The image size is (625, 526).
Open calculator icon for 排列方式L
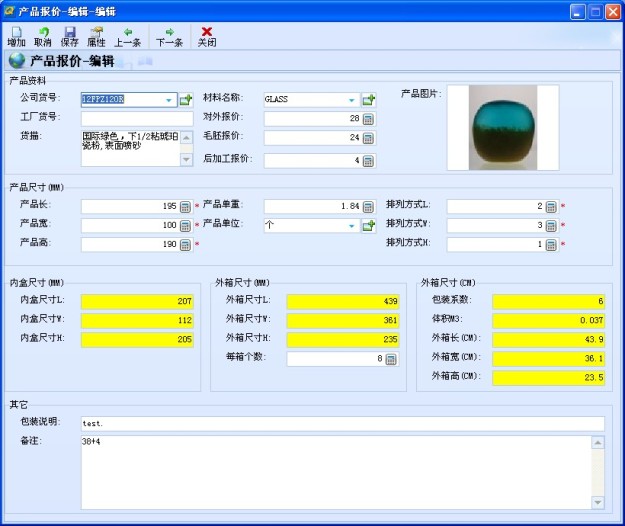click(x=551, y=206)
